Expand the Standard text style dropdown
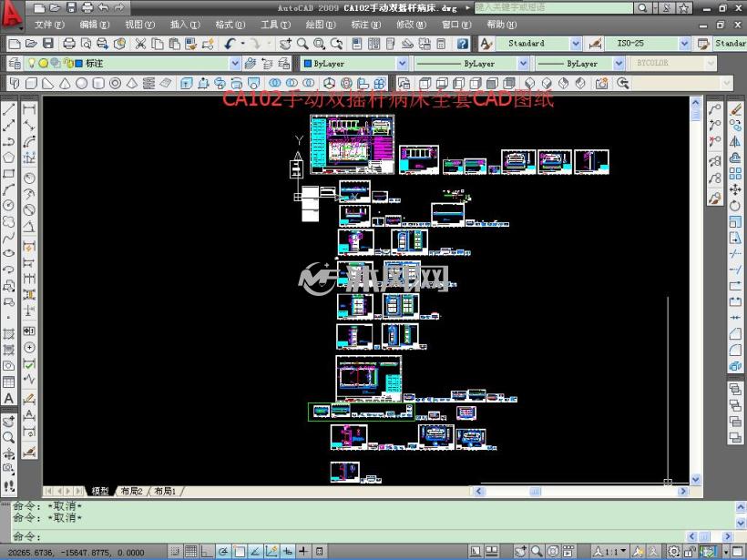The height and width of the screenshot is (560, 747). [576, 44]
